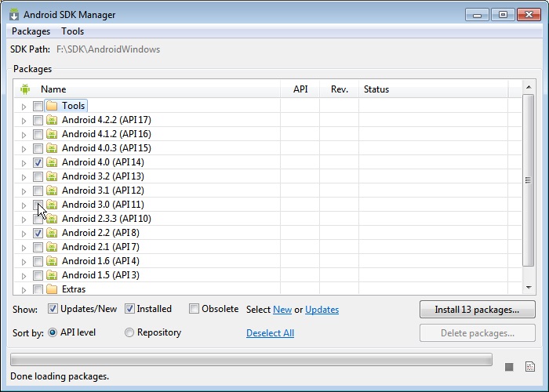Select the API level sort radio button
The width and height of the screenshot is (549, 392).
pos(53,332)
